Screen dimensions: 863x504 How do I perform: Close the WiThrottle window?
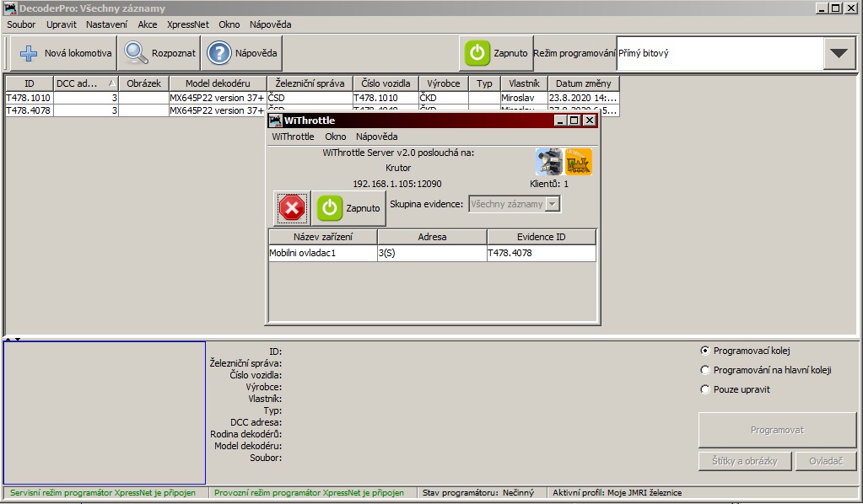click(x=590, y=121)
